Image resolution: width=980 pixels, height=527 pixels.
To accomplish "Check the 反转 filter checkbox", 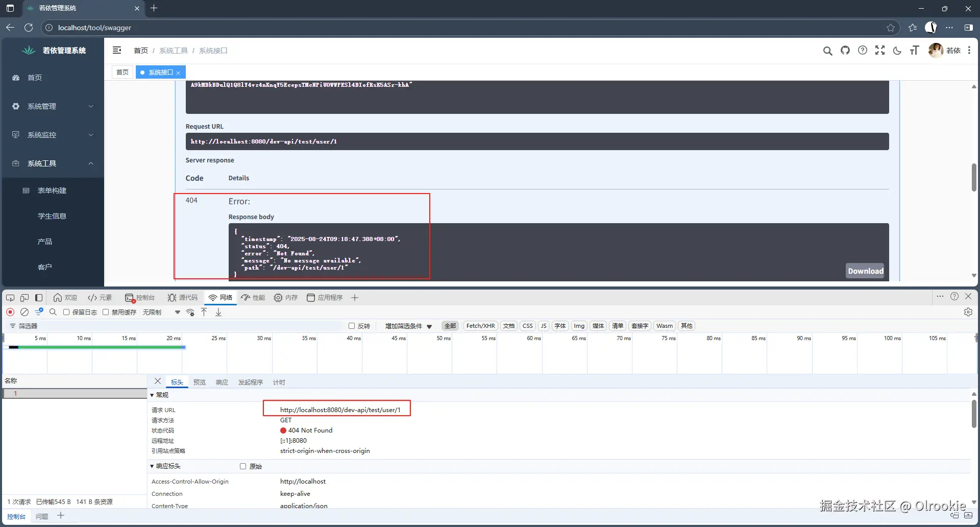I will [352, 326].
